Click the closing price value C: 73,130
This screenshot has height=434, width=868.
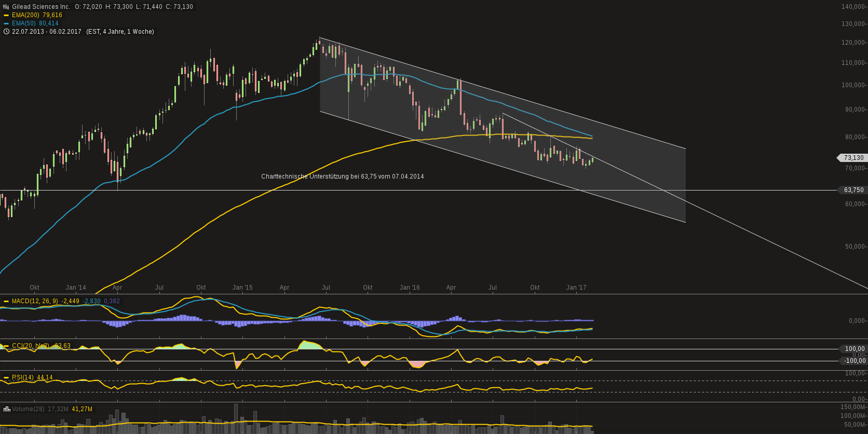(x=180, y=7)
